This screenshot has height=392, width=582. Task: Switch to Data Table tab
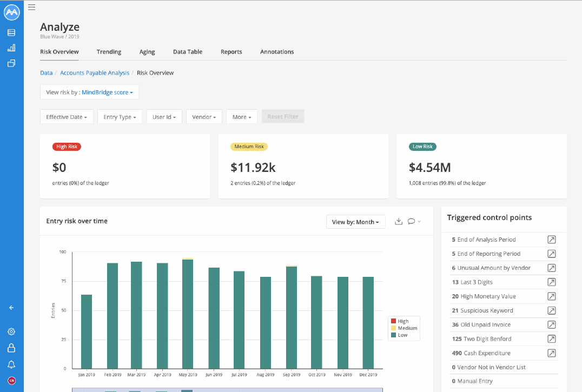point(188,52)
